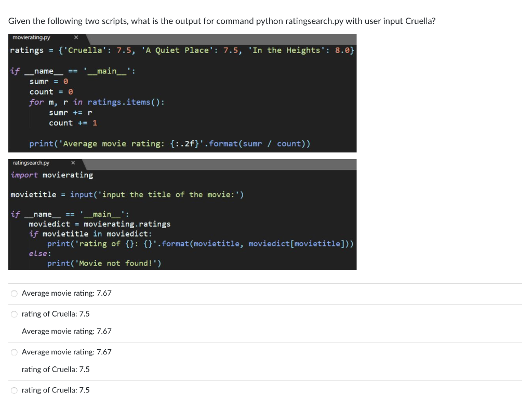Select the third answer option showing both output lines
The height and width of the screenshot is (409, 532).
(x=14, y=352)
